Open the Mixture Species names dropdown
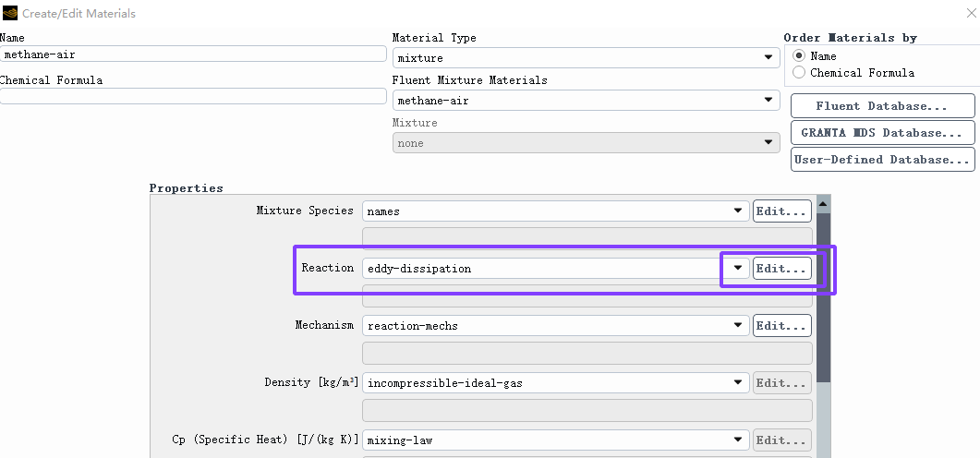Image resolution: width=980 pixels, height=458 pixels. (x=556, y=211)
